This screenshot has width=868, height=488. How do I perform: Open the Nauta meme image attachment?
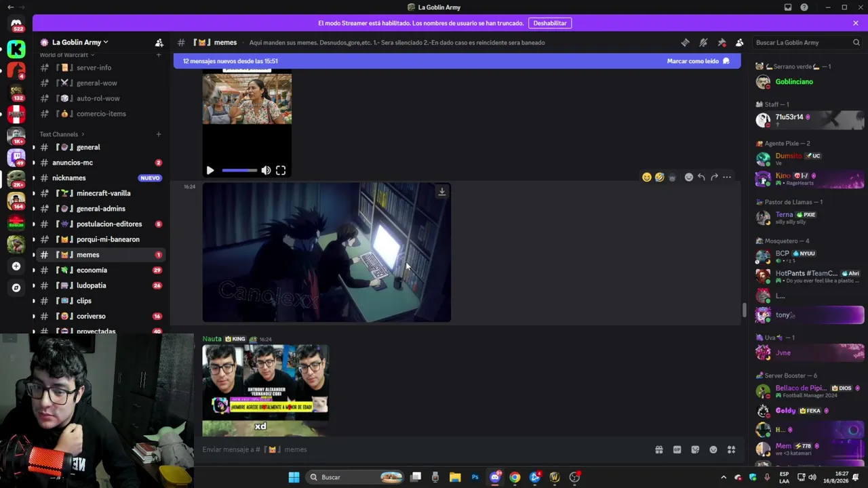tap(266, 390)
